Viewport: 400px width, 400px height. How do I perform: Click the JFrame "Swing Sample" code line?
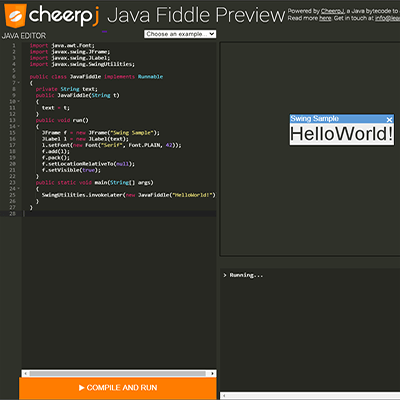pos(101,133)
